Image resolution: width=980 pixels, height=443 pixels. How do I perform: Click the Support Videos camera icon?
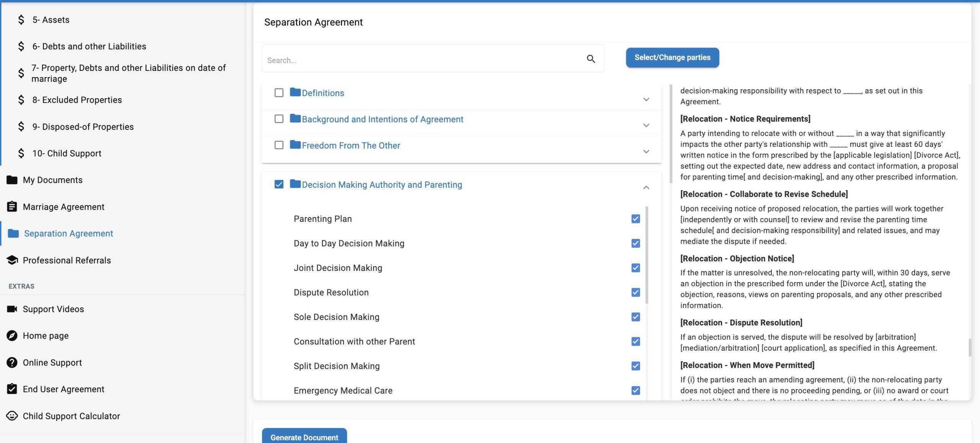(x=12, y=309)
